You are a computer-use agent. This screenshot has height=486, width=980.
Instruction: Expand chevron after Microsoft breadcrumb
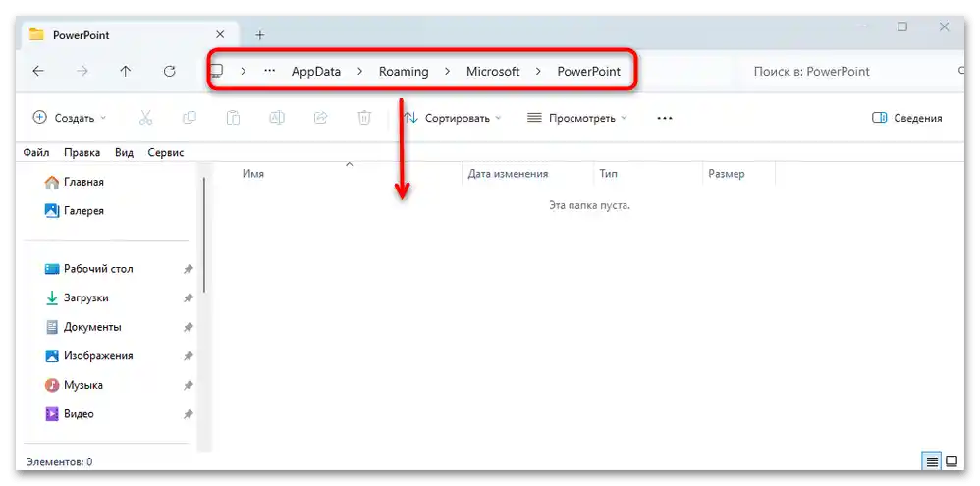538,72
